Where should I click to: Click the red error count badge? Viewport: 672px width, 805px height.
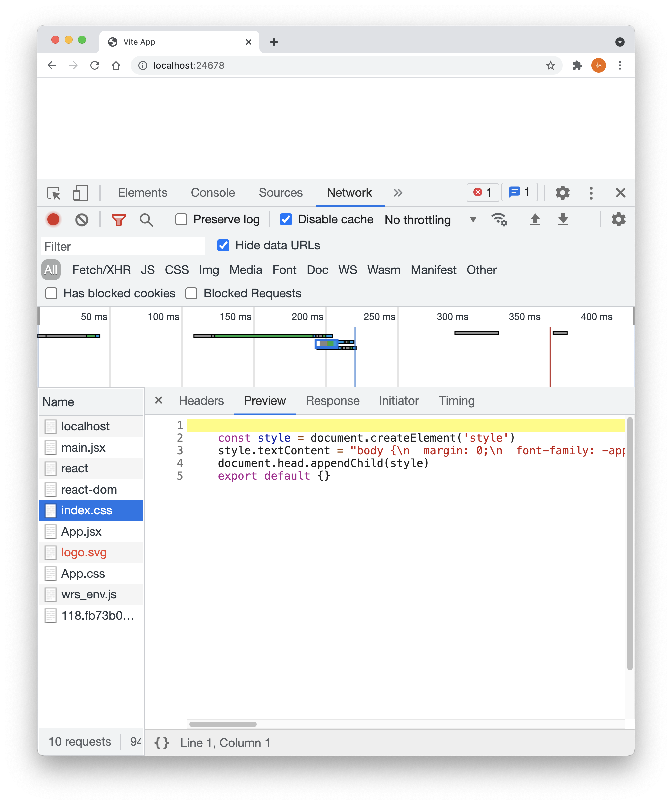coord(483,192)
